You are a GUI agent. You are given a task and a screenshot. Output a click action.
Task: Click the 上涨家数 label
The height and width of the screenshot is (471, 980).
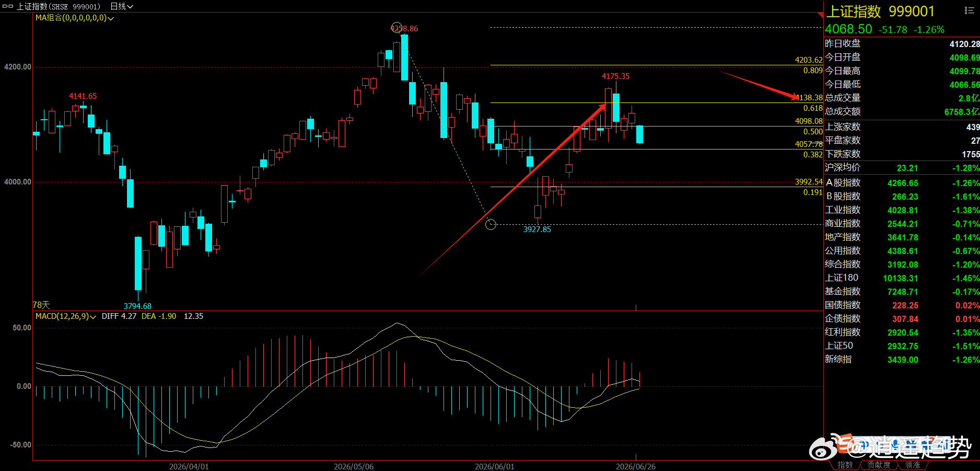(x=843, y=127)
